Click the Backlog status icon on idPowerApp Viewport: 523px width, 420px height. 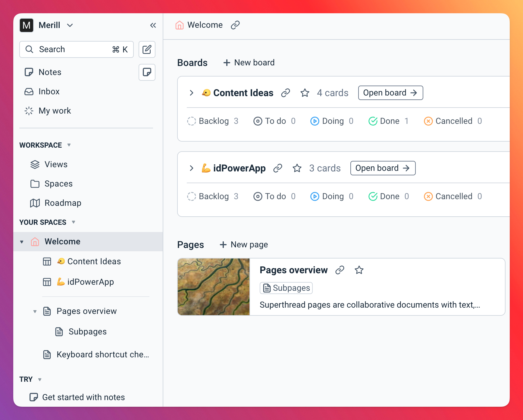(x=192, y=196)
